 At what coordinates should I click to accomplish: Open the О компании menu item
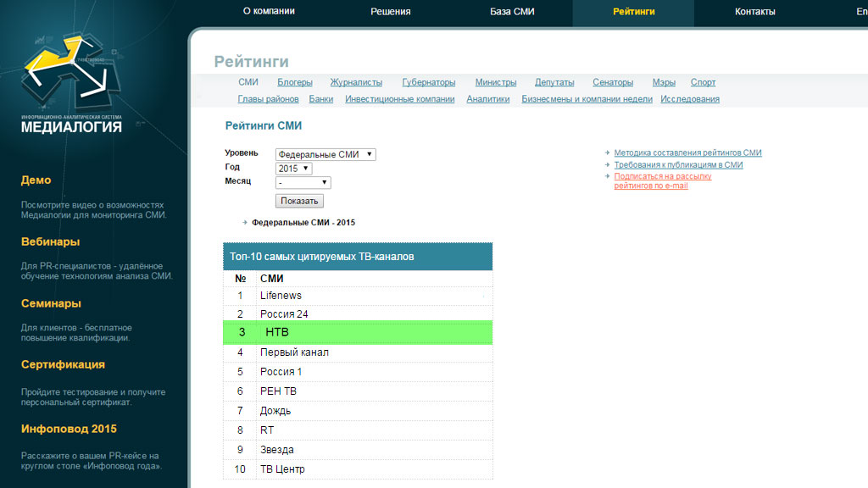269,11
